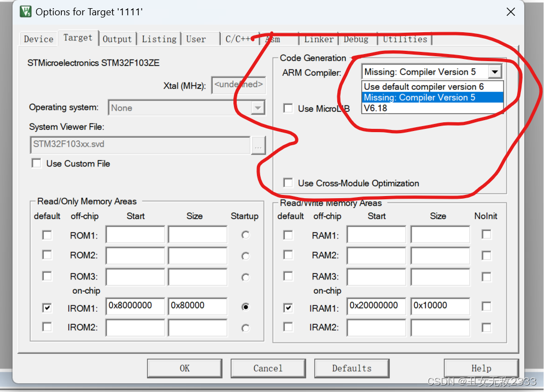This screenshot has width=545, height=392.
Task: Check the RAM2 default checkbox
Action: [x=288, y=255]
